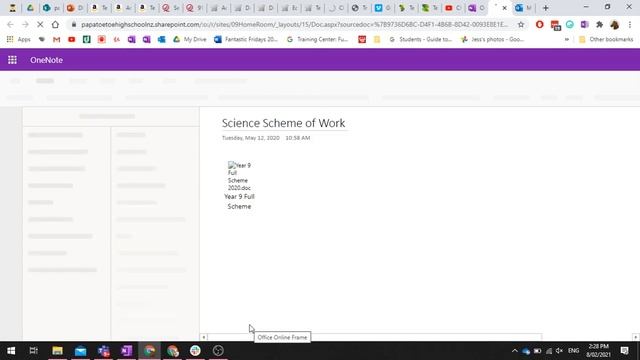
Task: Close the current loading tab
Action: (x=504, y=8)
